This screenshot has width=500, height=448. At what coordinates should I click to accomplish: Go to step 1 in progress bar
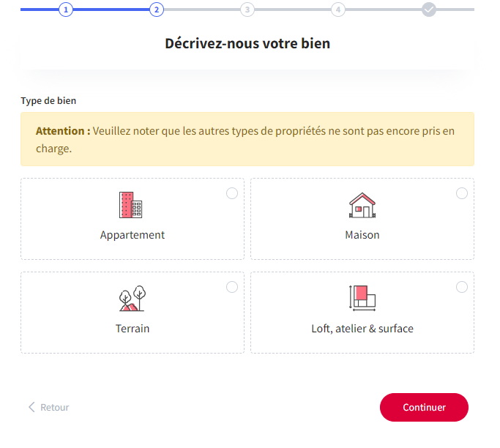pyautogui.click(x=66, y=10)
